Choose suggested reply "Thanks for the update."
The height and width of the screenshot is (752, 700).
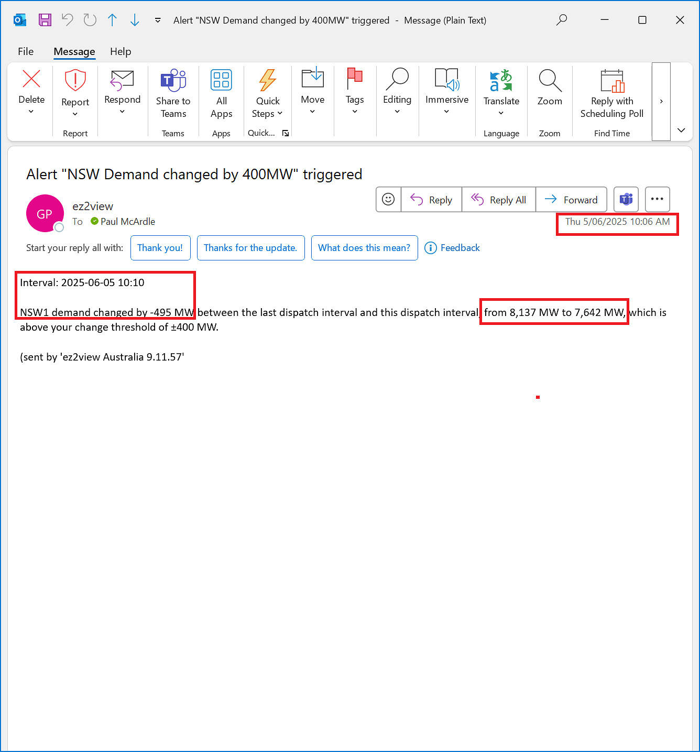click(250, 248)
